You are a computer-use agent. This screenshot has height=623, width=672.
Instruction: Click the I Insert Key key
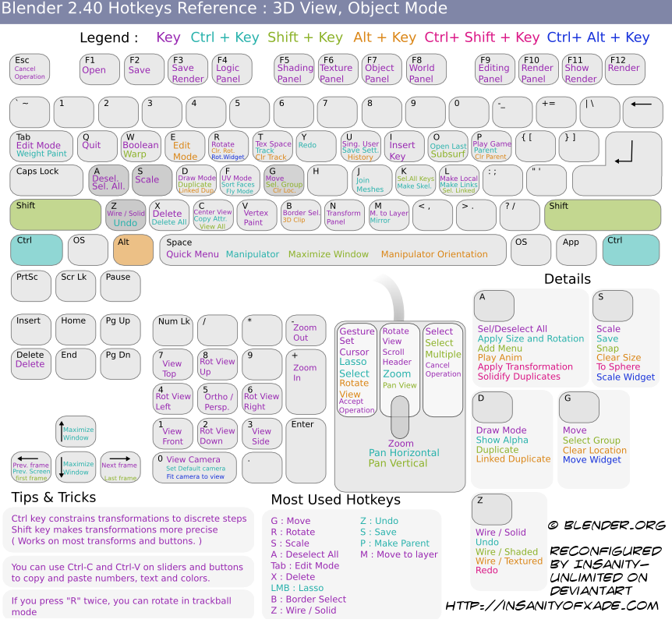pos(404,147)
